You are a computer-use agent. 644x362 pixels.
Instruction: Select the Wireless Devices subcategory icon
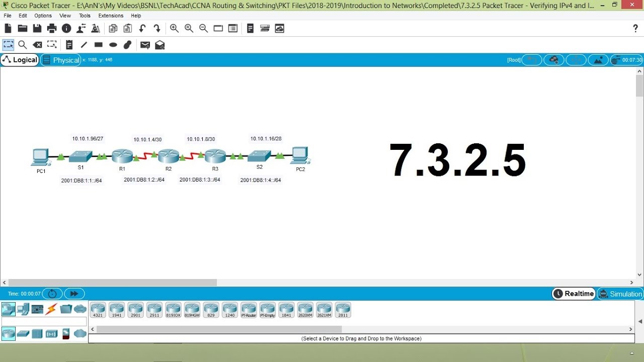[51, 333]
